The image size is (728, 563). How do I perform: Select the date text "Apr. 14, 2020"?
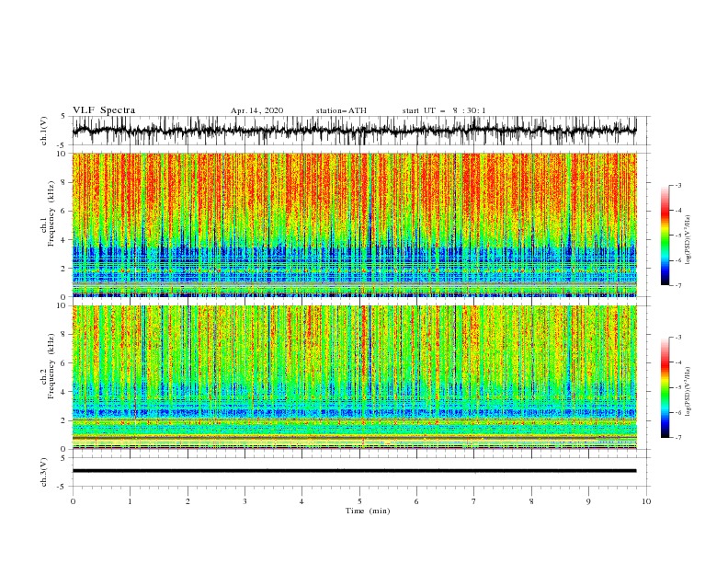click(x=256, y=110)
